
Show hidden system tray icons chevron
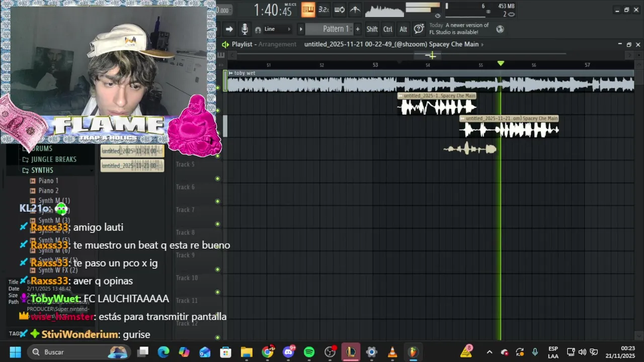coord(489,352)
